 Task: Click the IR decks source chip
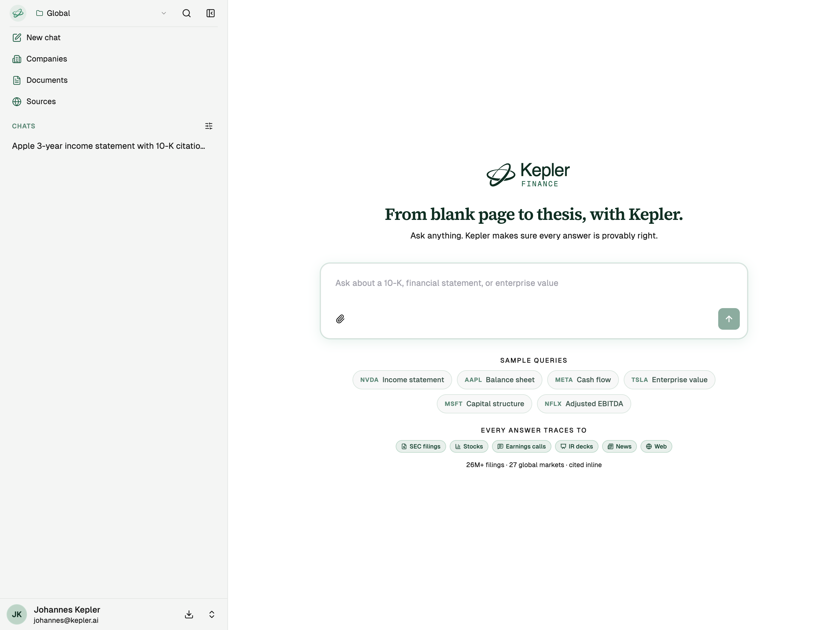tap(577, 446)
